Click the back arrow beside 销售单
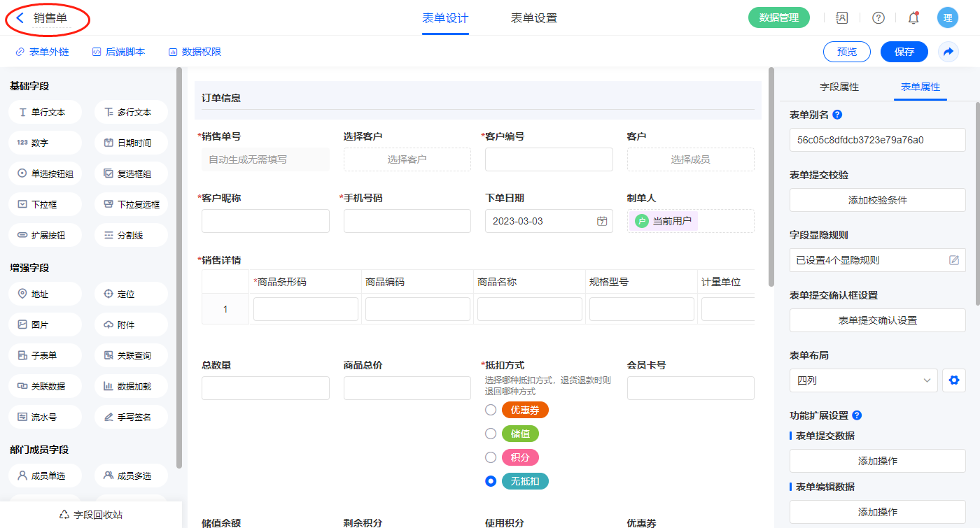Screen dimensions: 980x528 click(x=20, y=18)
